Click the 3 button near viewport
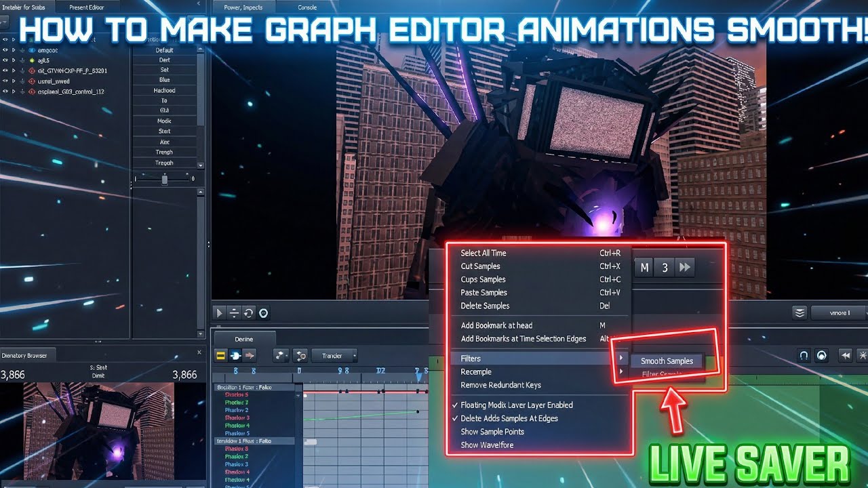Screen dimensions: 868x488 [665, 268]
